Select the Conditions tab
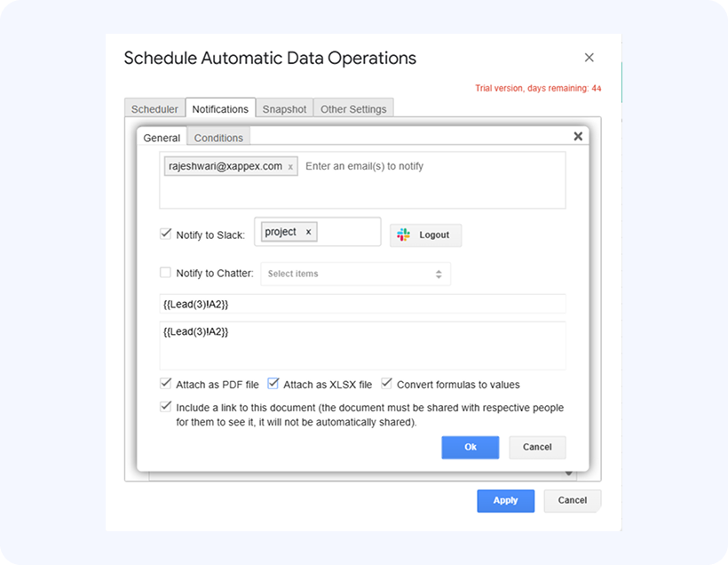 click(218, 138)
